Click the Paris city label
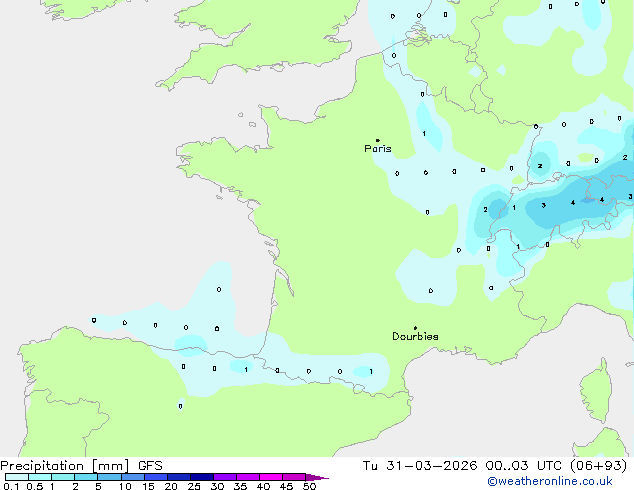The image size is (634, 490). 378,149
